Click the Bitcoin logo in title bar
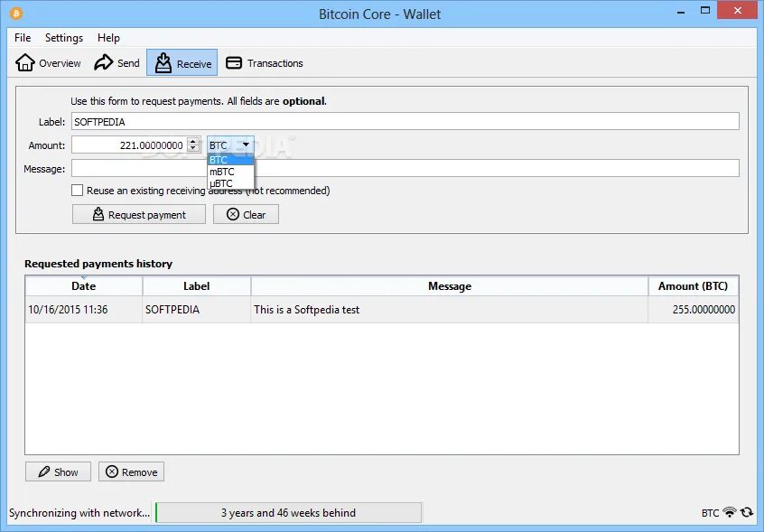764x532 pixels. point(15,14)
